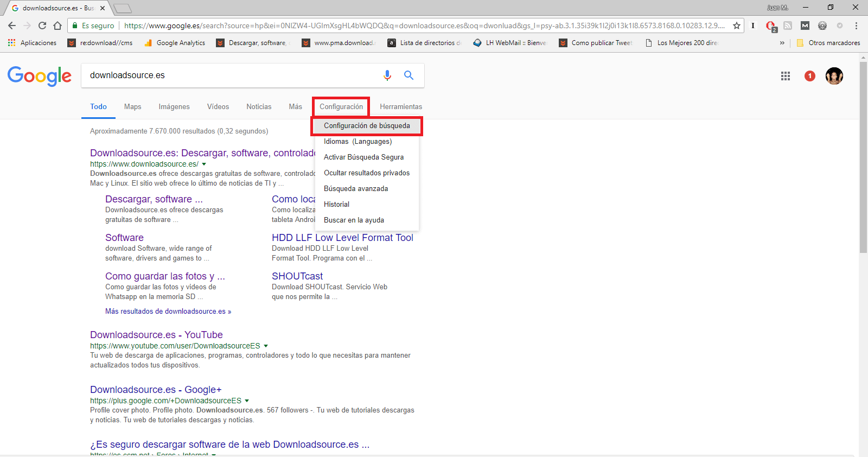Switch to the Vídeos search tab
Viewport: 868px width, 457px height.
pos(218,107)
